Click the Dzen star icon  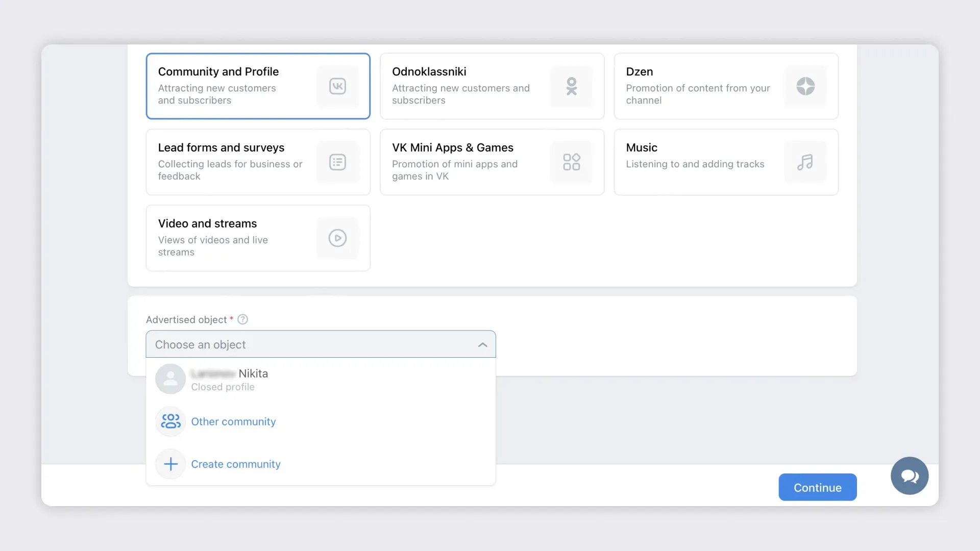click(x=805, y=86)
